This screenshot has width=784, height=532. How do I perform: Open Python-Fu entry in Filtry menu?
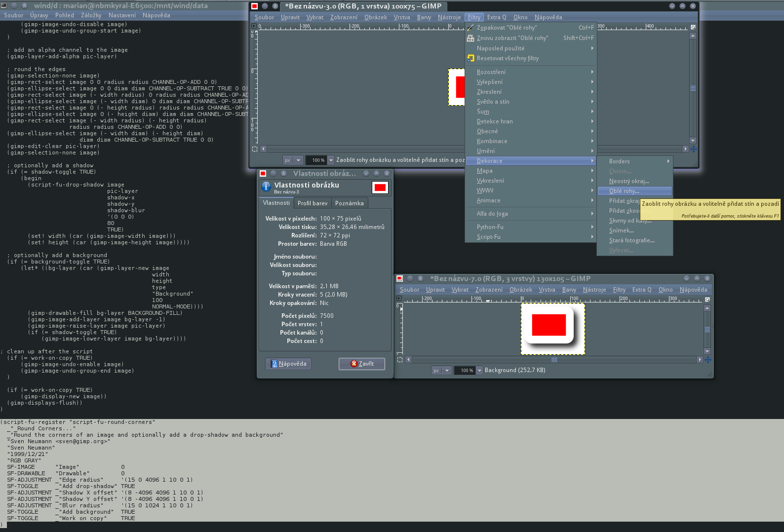click(531, 227)
